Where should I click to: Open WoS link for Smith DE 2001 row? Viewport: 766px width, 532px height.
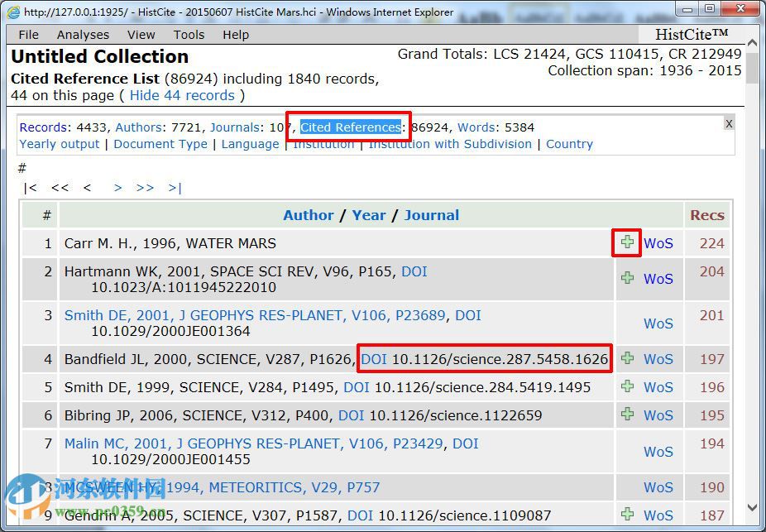tap(658, 324)
